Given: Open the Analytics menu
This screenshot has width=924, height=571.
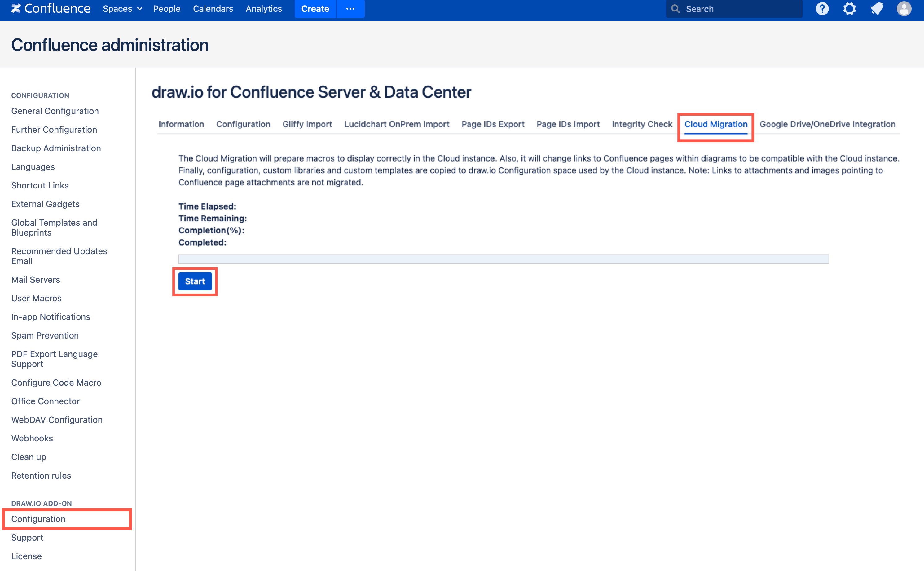Looking at the screenshot, I should pyautogui.click(x=263, y=8).
